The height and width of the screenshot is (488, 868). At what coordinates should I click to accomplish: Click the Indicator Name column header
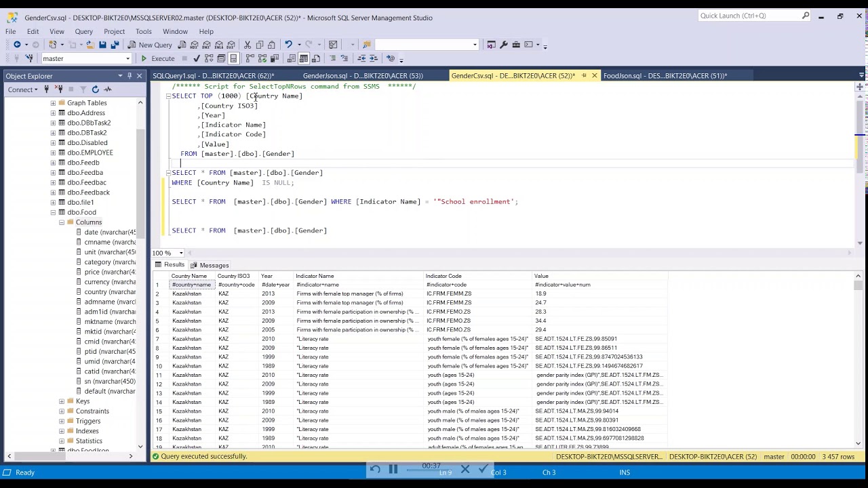point(359,276)
